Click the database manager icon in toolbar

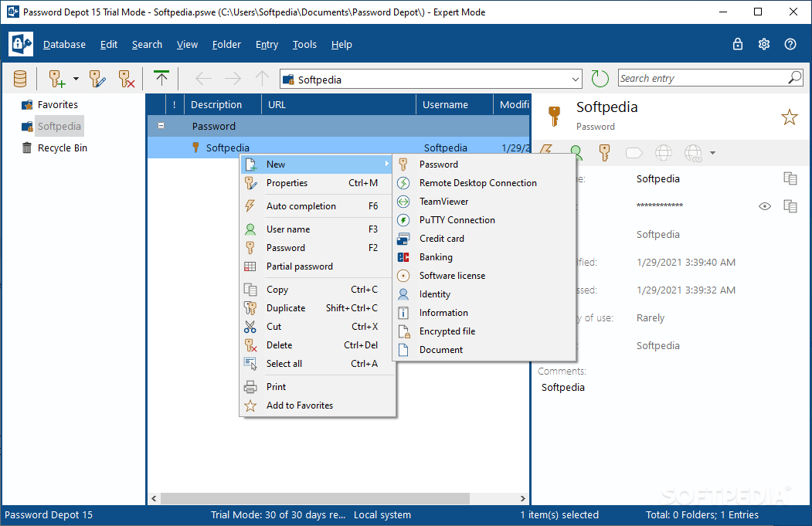click(20, 79)
